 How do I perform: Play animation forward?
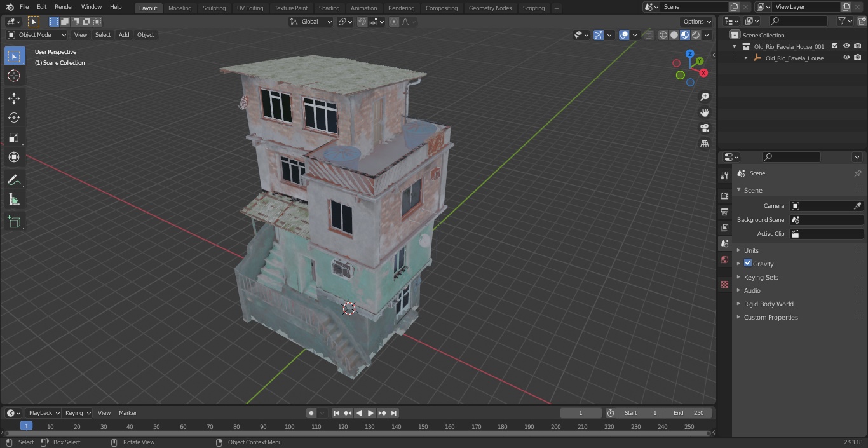[370, 413]
